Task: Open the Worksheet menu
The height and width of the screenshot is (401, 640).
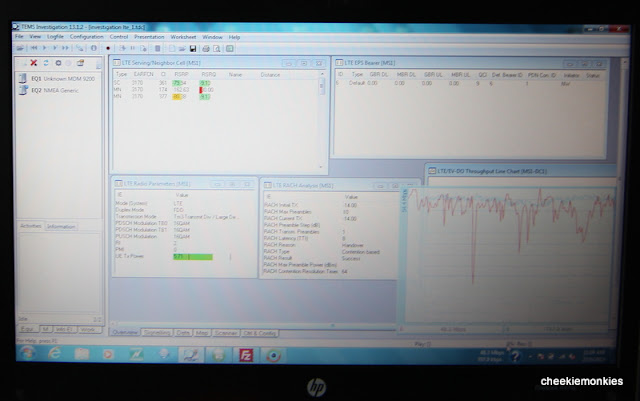Action: [x=183, y=37]
